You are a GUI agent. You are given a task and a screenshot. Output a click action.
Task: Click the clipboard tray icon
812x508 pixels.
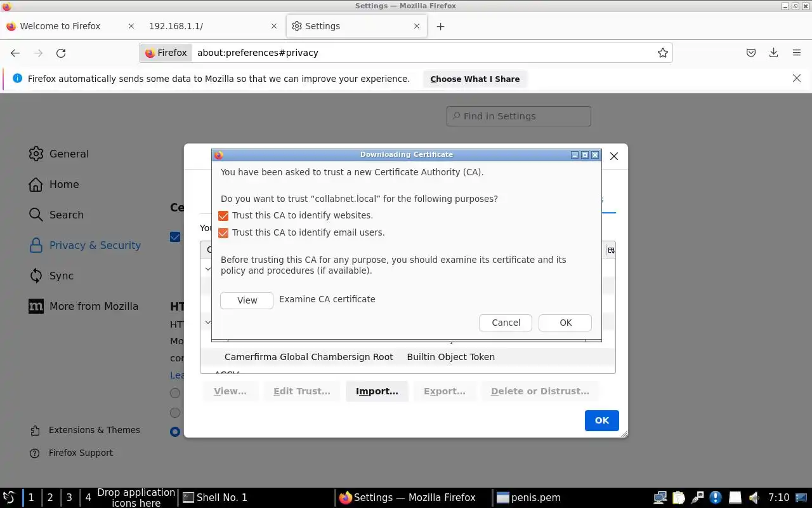click(x=679, y=498)
